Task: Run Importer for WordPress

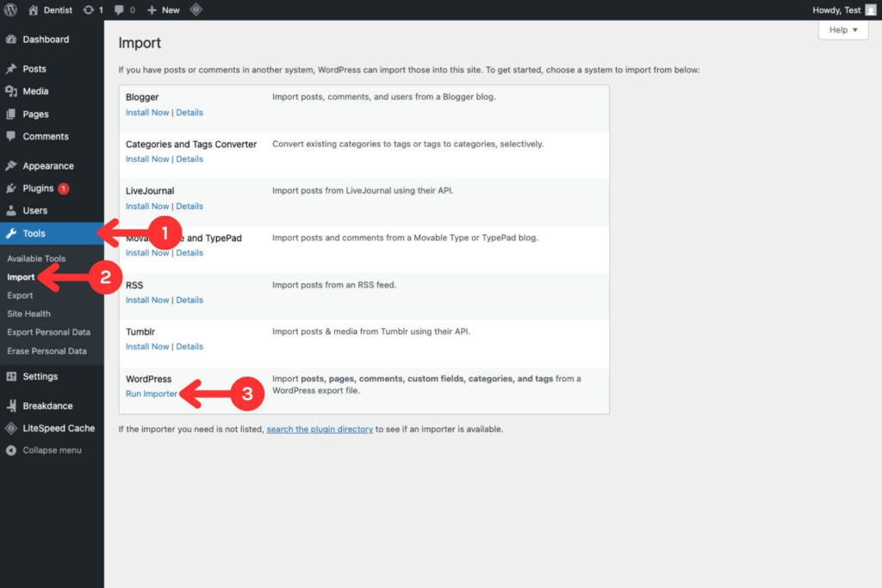Action: [x=152, y=394]
